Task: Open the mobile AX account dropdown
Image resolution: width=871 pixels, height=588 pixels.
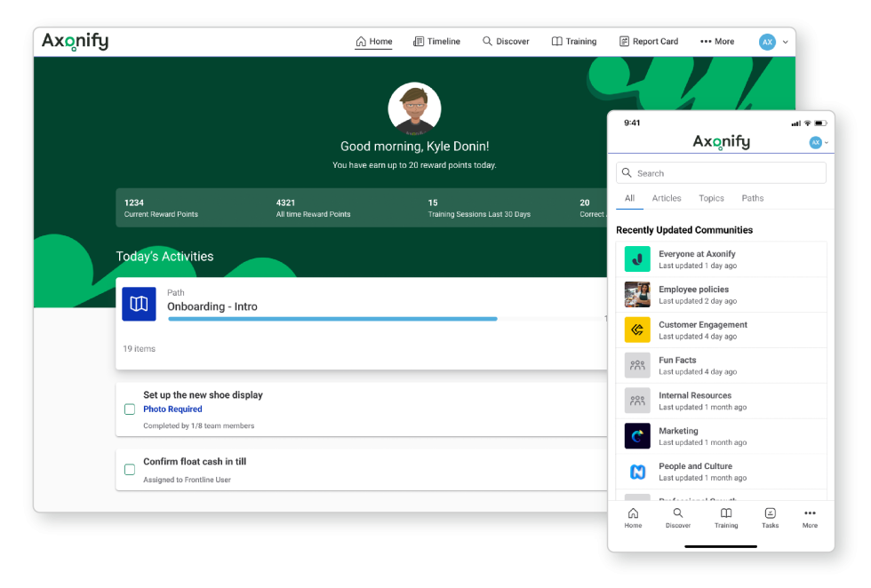Action: (819, 143)
